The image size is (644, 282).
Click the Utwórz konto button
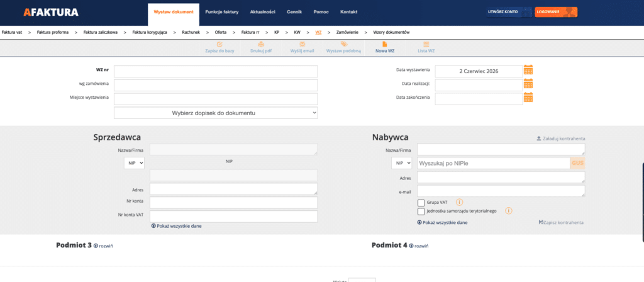pos(509,12)
